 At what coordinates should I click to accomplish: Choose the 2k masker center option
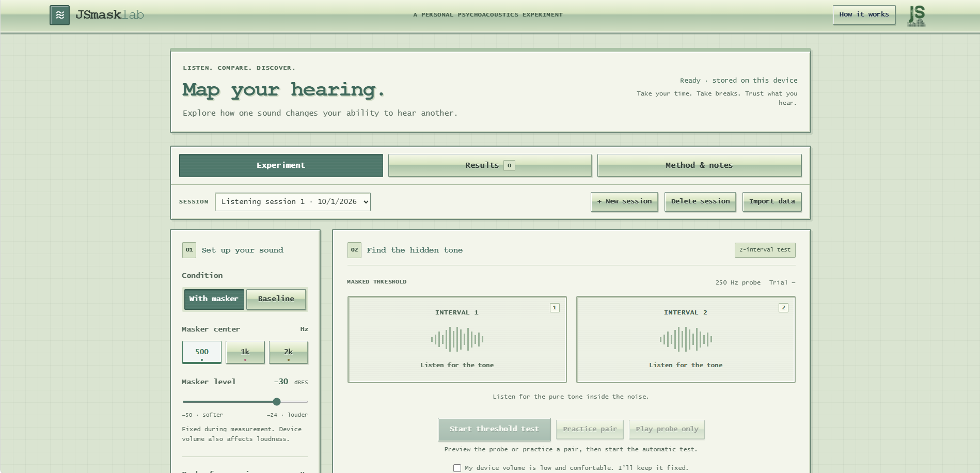289,352
